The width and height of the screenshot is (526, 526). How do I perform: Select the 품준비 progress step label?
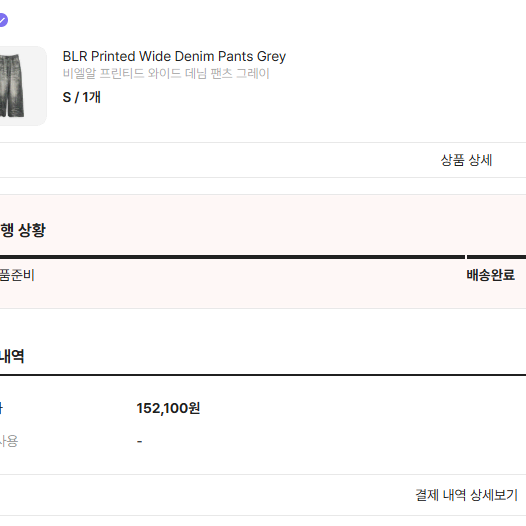[x=17, y=275]
